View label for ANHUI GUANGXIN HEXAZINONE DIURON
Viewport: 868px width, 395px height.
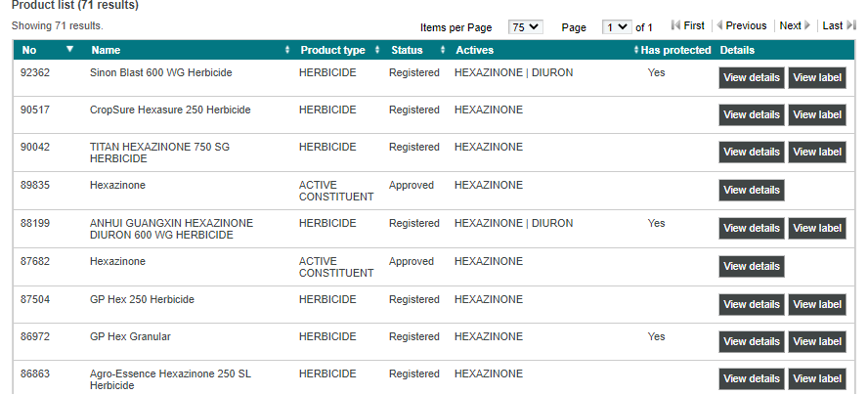point(817,228)
